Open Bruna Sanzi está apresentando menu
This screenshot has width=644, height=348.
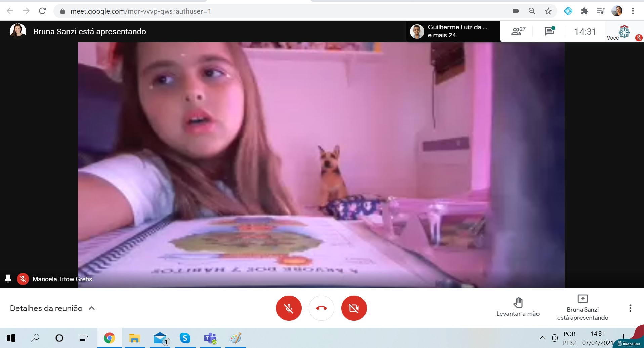[x=582, y=307]
